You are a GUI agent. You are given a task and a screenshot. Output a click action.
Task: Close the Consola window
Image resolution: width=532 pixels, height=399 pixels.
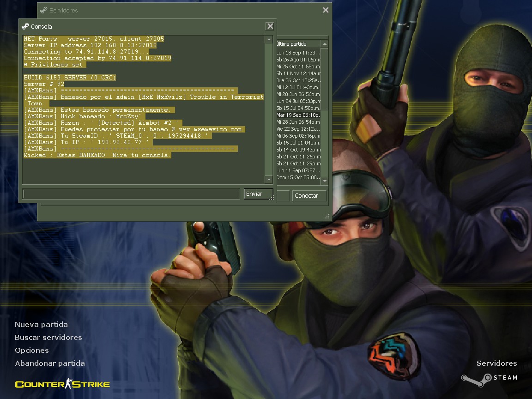270,26
